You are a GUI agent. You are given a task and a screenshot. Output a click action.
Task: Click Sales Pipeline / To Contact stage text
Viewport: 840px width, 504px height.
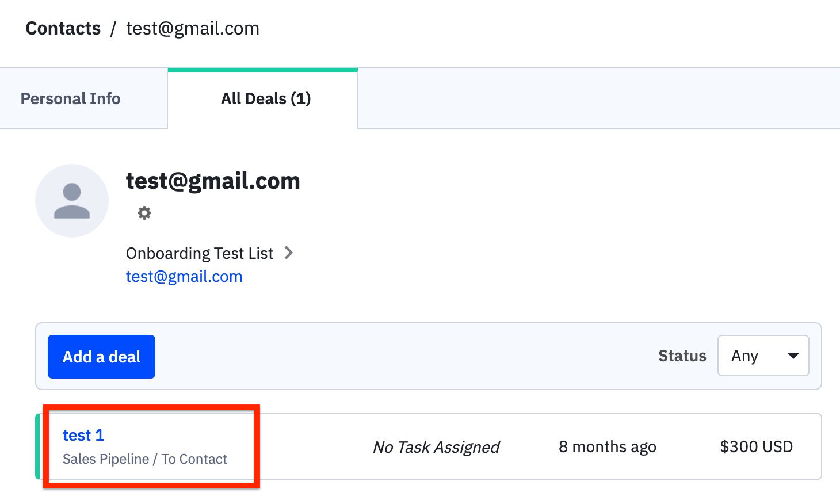(x=145, y=459)
